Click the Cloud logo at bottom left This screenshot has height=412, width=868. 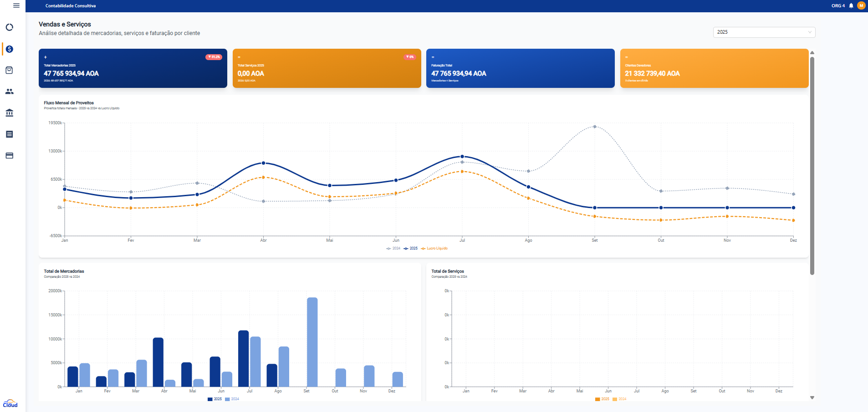tap(10, 404)
